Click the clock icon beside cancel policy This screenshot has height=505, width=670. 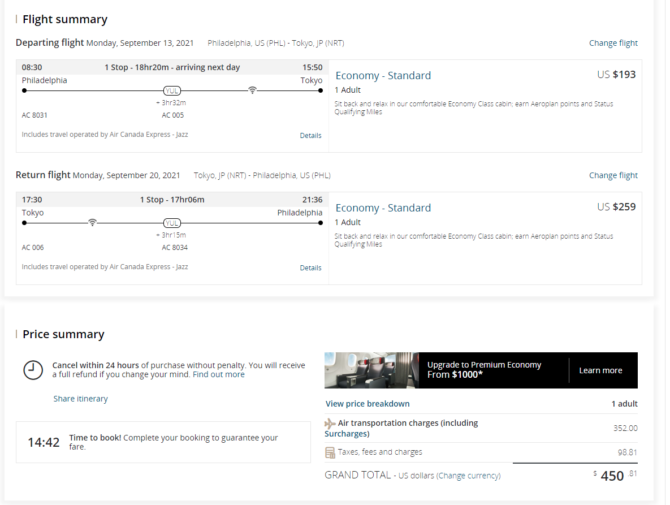[33, 370]
